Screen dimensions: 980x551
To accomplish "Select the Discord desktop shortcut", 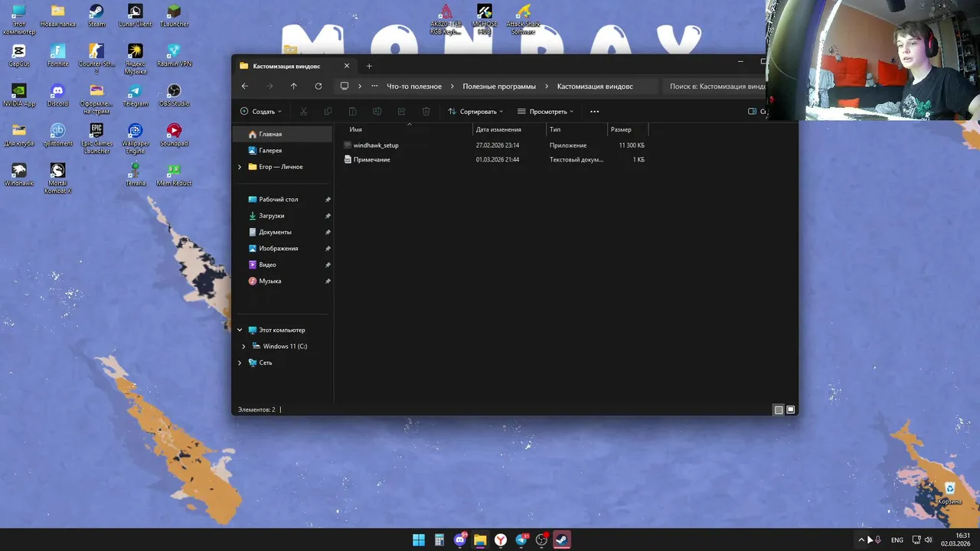I will (58, 96).
